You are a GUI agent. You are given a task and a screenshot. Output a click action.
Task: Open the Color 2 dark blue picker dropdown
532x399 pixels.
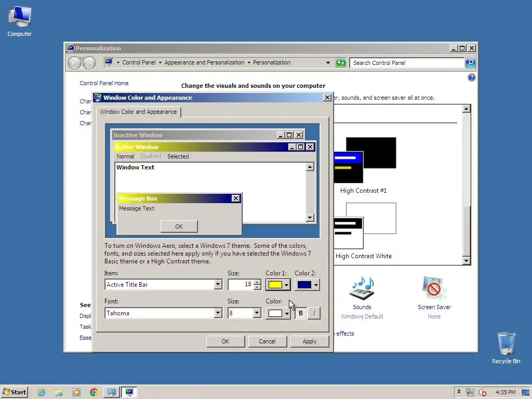(307, 285)
